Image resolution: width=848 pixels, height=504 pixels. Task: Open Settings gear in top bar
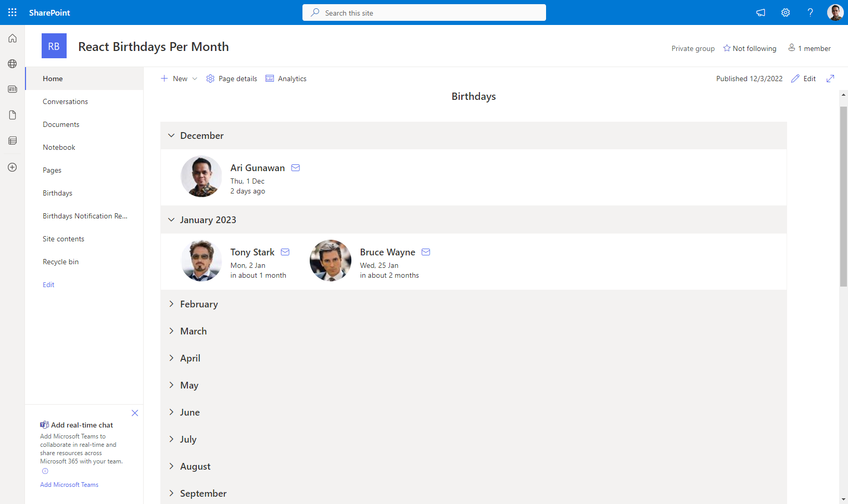click(786, 12)
